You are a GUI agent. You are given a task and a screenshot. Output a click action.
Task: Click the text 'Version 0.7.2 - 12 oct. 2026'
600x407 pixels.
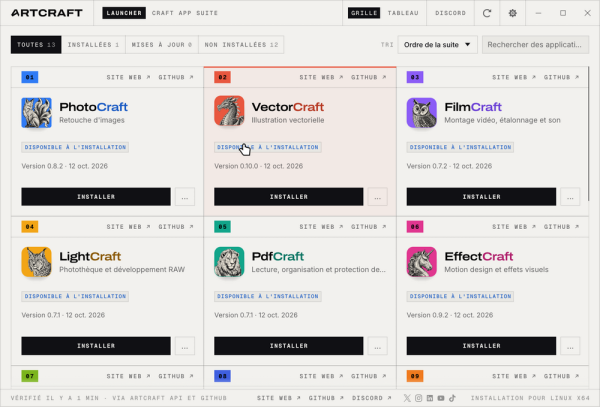(449, 166)
